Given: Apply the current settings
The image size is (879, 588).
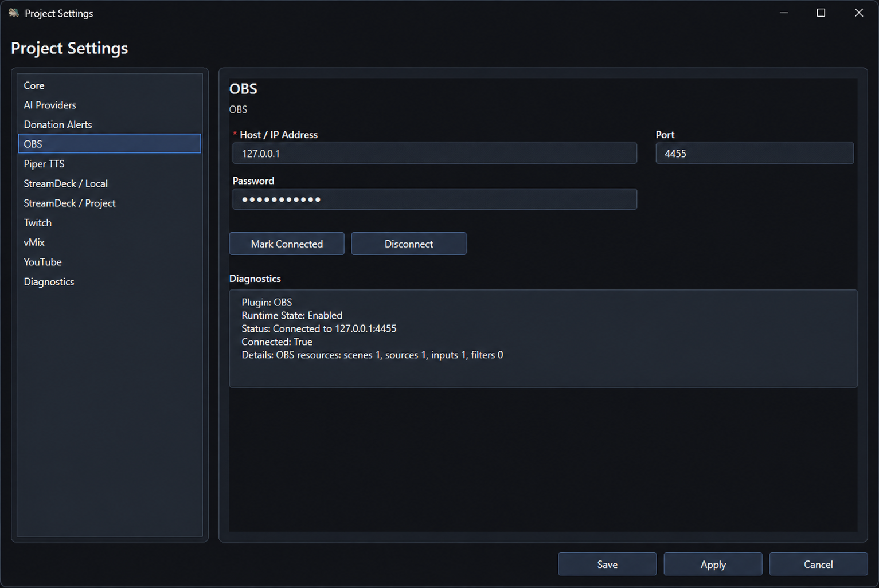Looking at the screenshot, I should click(x=713, y=564).
